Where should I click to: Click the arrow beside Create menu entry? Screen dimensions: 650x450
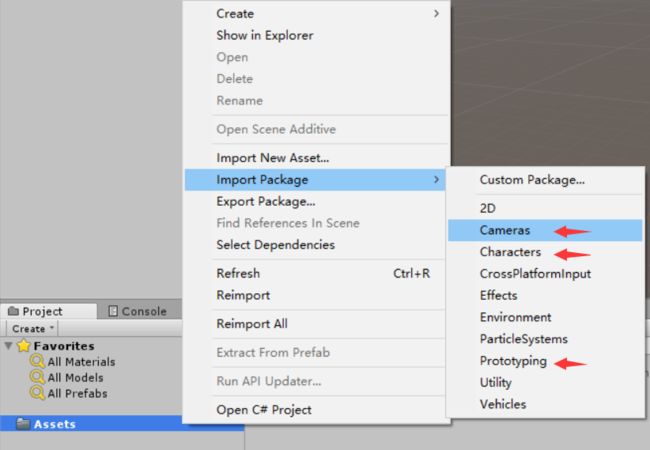click(x=436, y=14)
